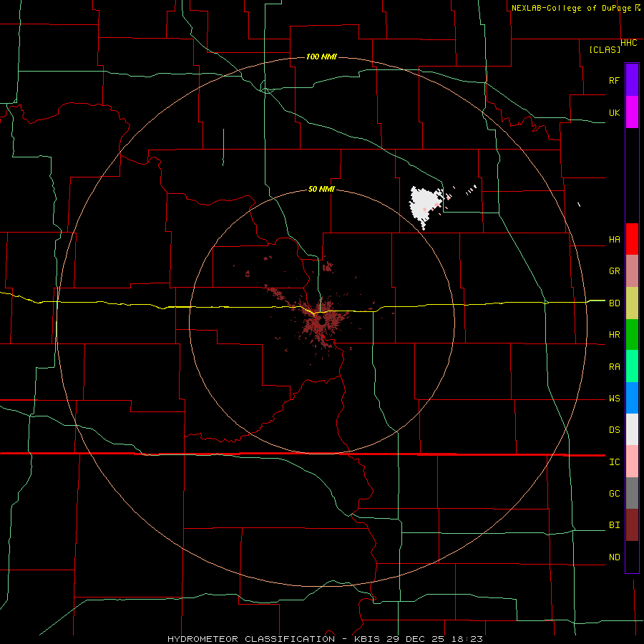
Task: Select the WS blue legend swatch
Action: click(632, 398)
